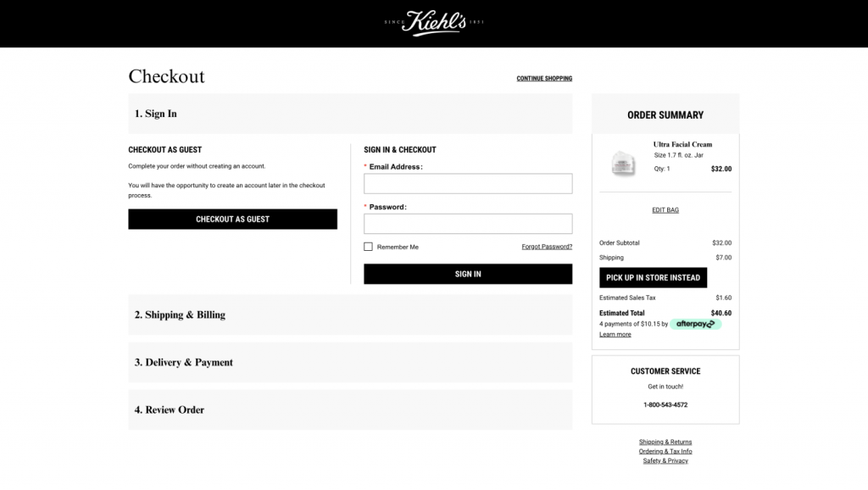Expand the Review Order section
The width and height of the screenshot is (868, 490).
pos(350,409)
